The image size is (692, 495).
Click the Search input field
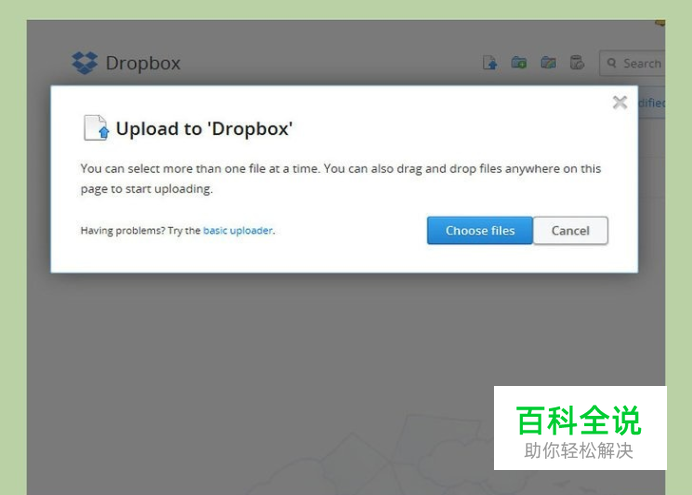click(x=632, y=63)
